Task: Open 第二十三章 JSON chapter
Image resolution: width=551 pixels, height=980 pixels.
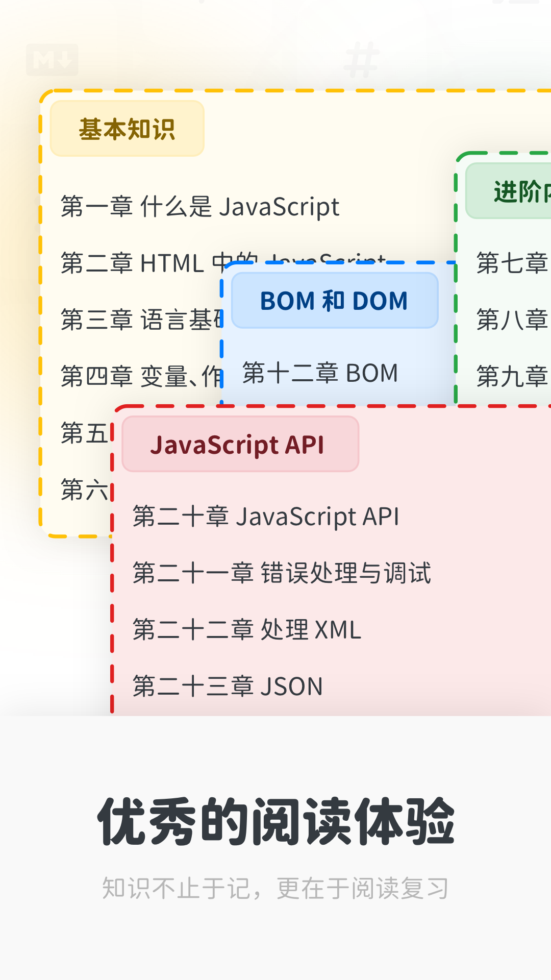Action: 228,687
